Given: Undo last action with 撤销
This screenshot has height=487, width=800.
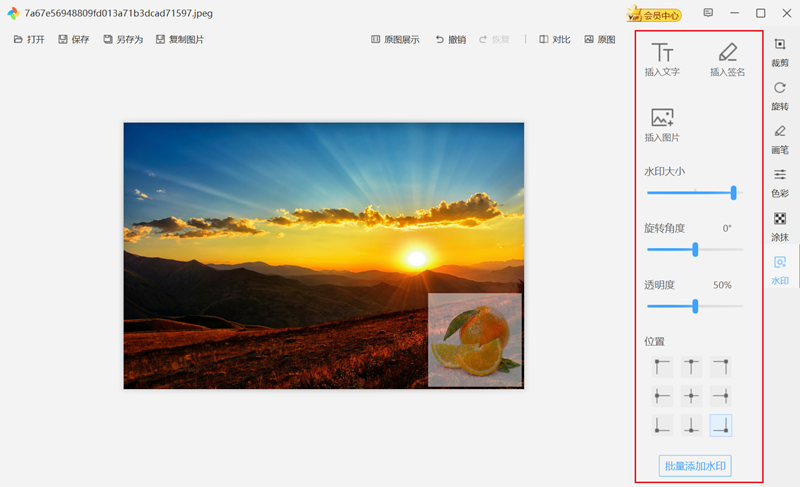Looking at the screenshot, I should 451,40.
